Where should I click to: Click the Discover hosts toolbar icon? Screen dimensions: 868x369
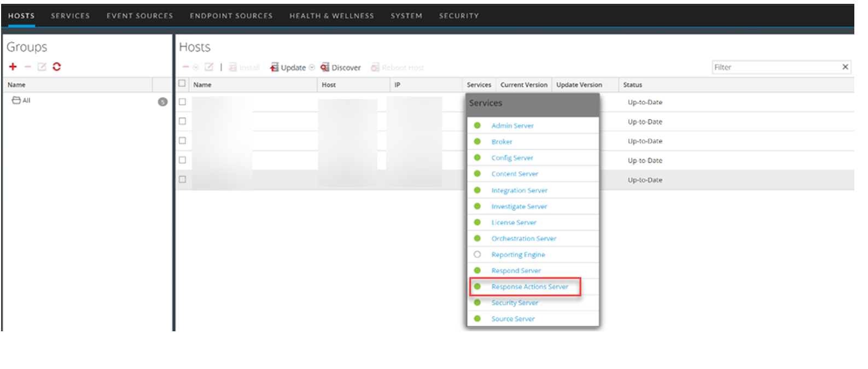tap(325, 67)
